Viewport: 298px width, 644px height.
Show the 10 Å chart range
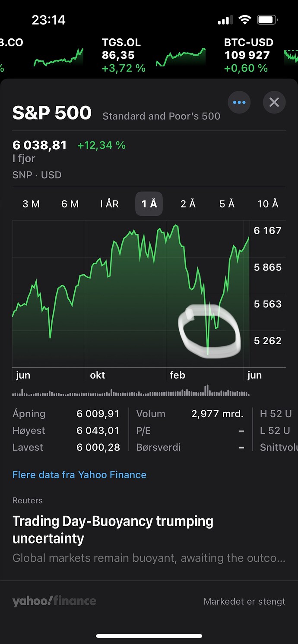point(268,204)
